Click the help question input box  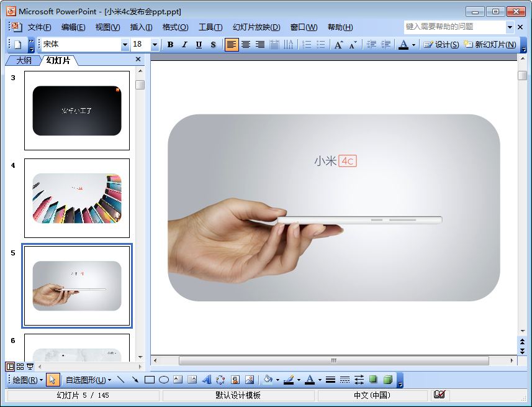coord(454,27)
